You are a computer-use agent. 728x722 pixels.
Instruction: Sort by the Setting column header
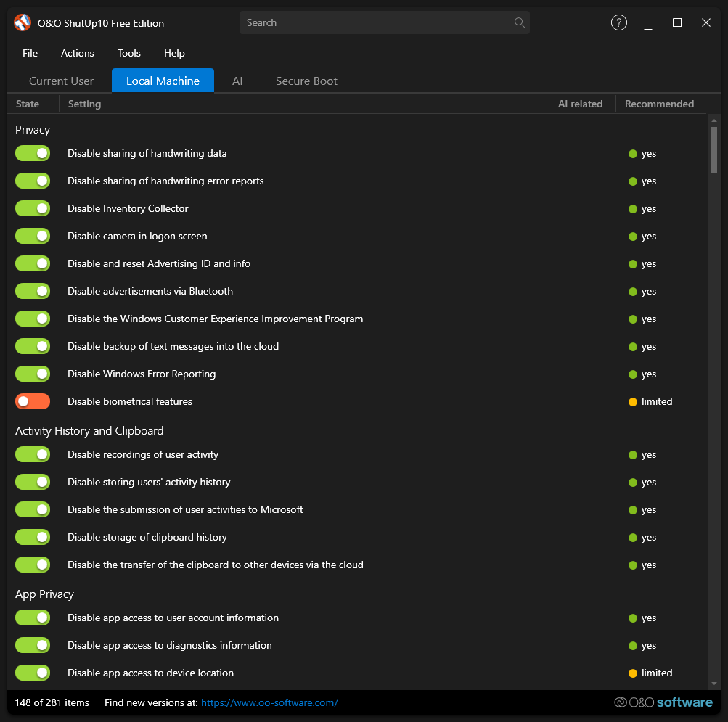tap(303, 104)
